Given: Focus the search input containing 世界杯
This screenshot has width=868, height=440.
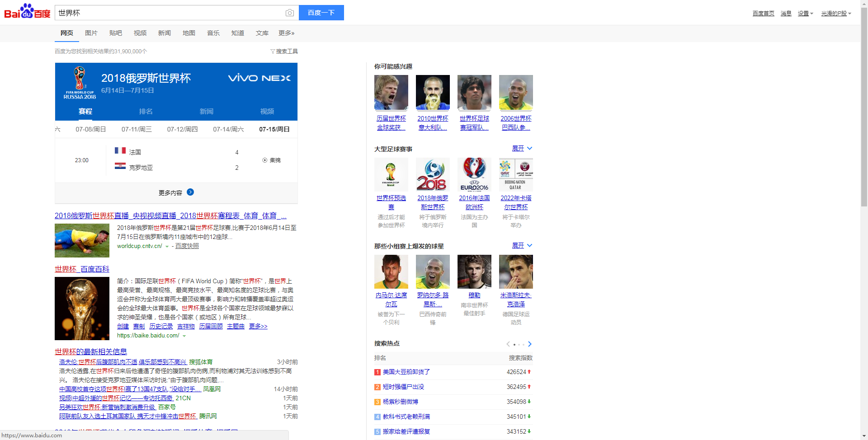Looking at the screenshot, I should pos(170,13).
